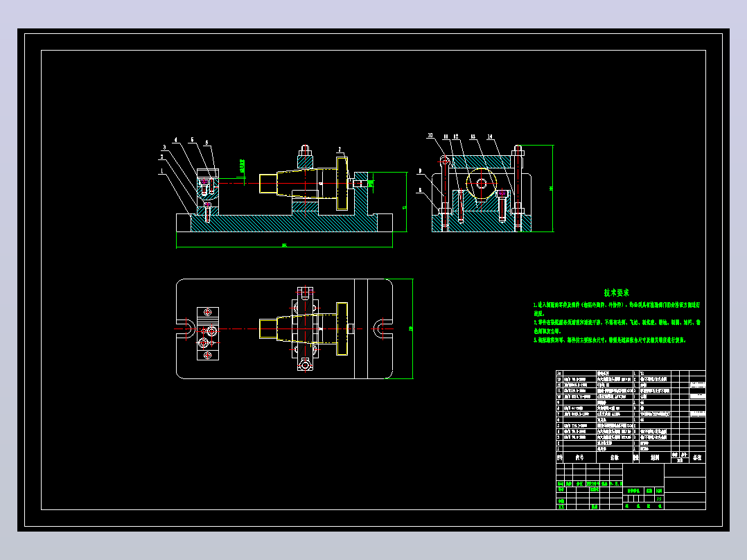
Task: Click part balloon number 6 in front view
Action: [x=206, y=143]
